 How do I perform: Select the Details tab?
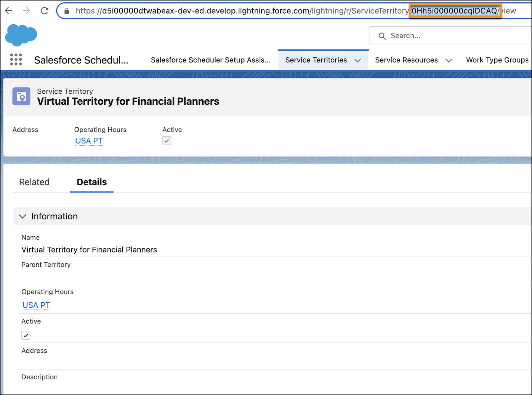(92, 182)
